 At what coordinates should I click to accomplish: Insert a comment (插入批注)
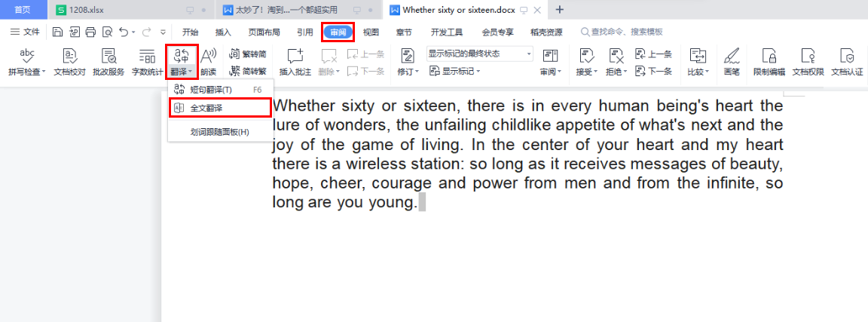coord(295,62)
